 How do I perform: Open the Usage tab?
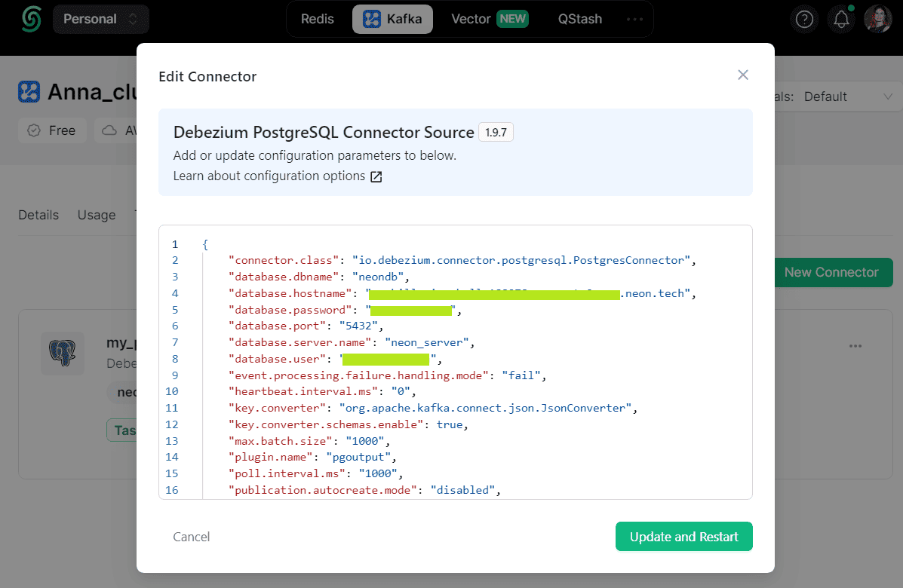[97, 215]
